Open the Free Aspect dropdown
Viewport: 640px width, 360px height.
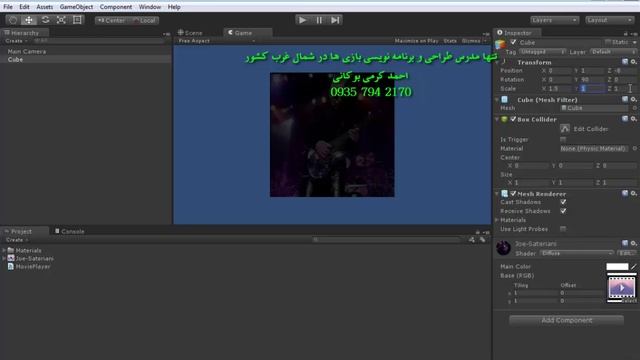coord(216,41)
